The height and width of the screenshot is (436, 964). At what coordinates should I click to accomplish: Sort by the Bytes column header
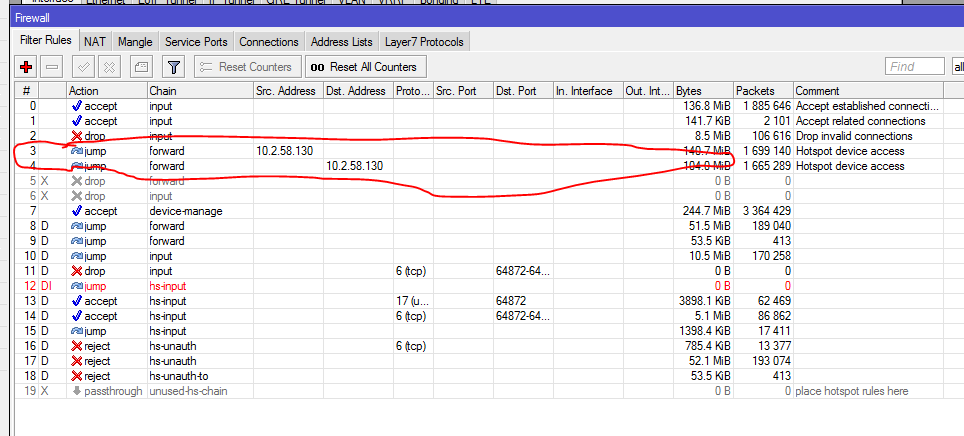(x=704, y=91)
